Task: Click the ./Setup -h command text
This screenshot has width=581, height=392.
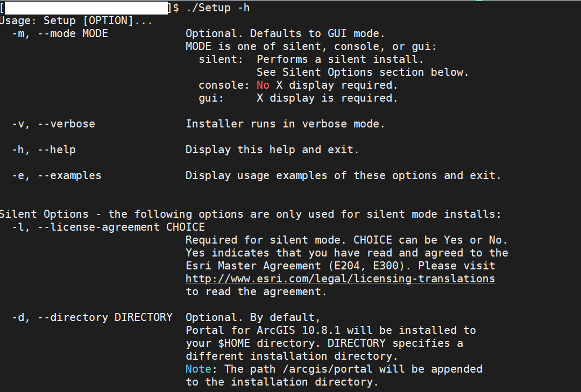Action: coord(217,8)
